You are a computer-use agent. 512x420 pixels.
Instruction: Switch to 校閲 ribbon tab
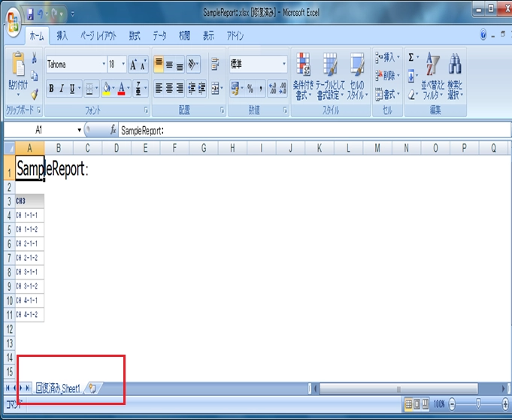coord(184,36)
